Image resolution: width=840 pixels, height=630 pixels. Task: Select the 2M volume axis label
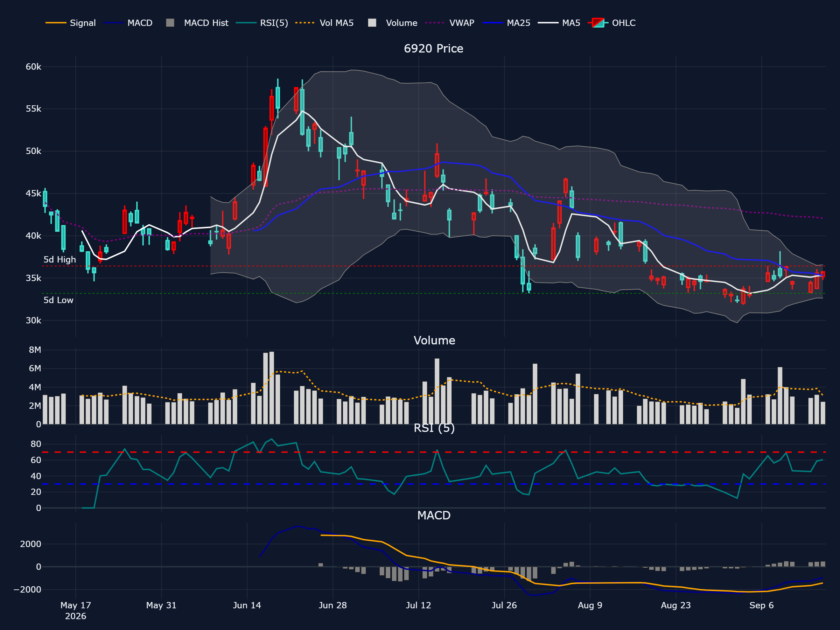coord(35,406)
